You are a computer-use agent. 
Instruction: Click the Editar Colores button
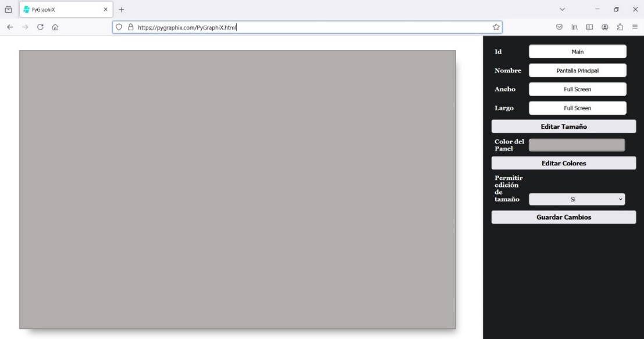tap(563, 163)
